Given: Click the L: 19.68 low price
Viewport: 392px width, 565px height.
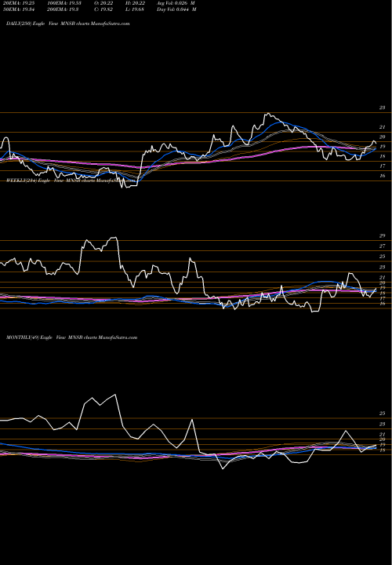Looking at the screenshot, I should coord(136,9).
